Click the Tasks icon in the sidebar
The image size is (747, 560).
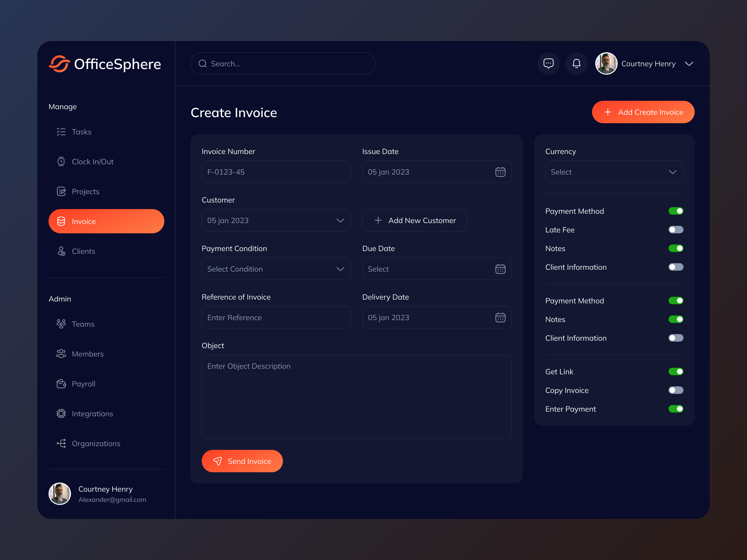click(61, 132)
